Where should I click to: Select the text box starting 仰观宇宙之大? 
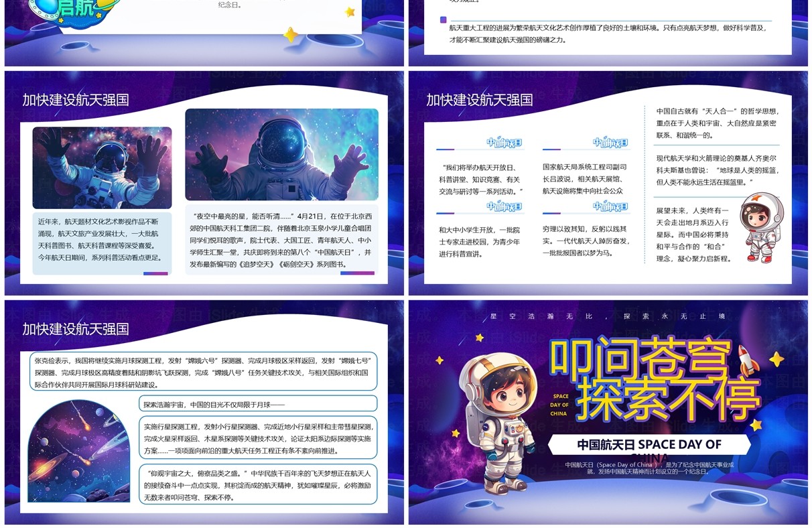258,485
